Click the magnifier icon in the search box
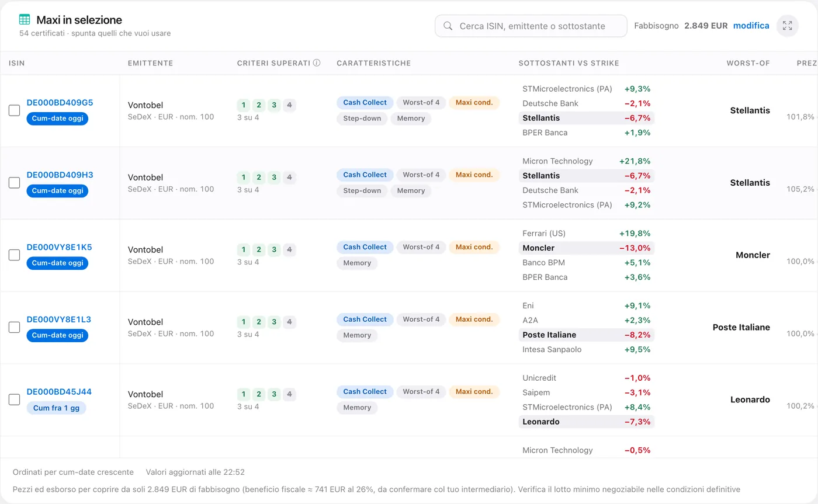Image resolution: width=818 pixels, height=504 pixels. (x=448, y=26)
